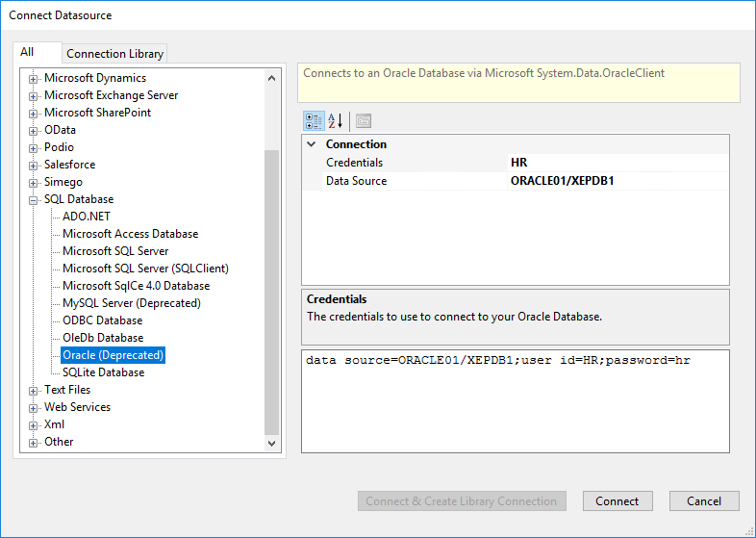
Task: Select the Microsoft Dynamics label
Action: pos(95,78)
